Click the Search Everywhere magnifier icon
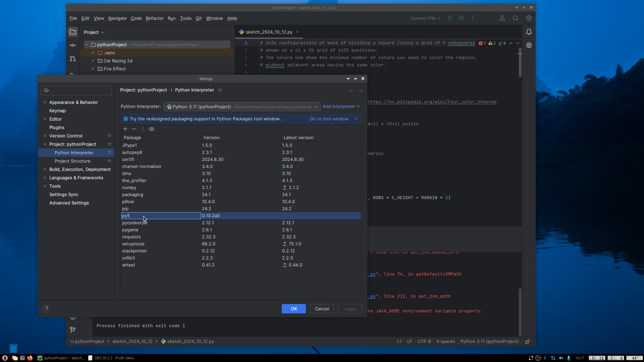 pos(516,18)
